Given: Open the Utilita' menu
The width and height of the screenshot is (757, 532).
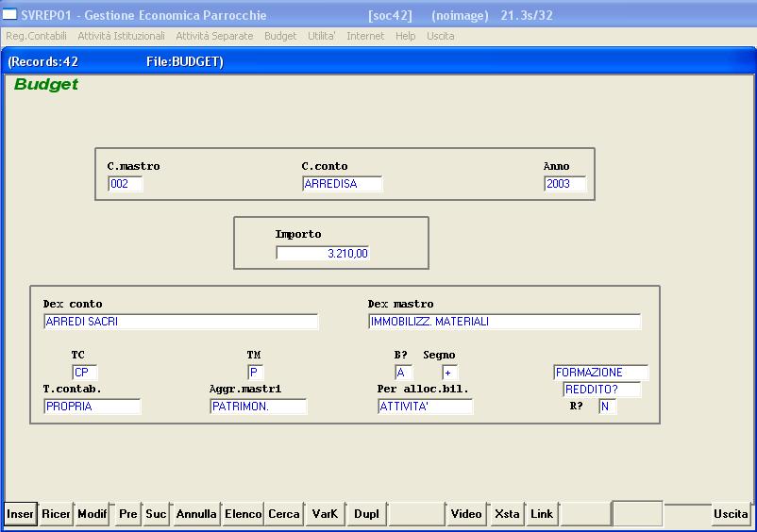Looking at the screenshot, I should [x=322, y=36].
